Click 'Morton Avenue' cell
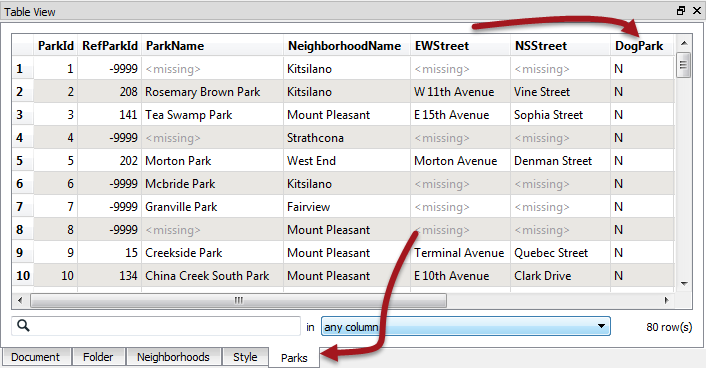 coord(460,161)
